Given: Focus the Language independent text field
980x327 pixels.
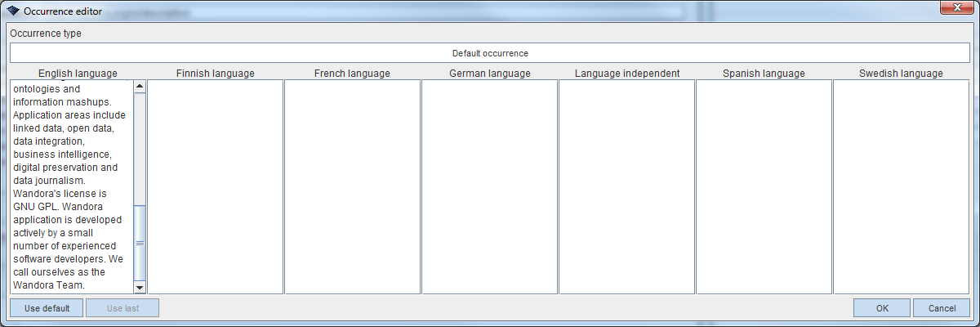Looking at the screenshot, I should [626, 186].
